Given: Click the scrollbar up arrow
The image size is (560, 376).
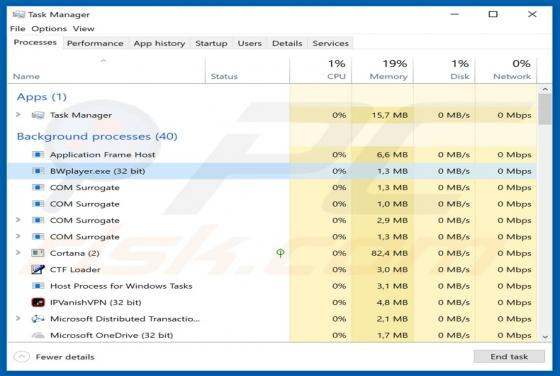Looking at the screenshot, I should tap(545, 89).
